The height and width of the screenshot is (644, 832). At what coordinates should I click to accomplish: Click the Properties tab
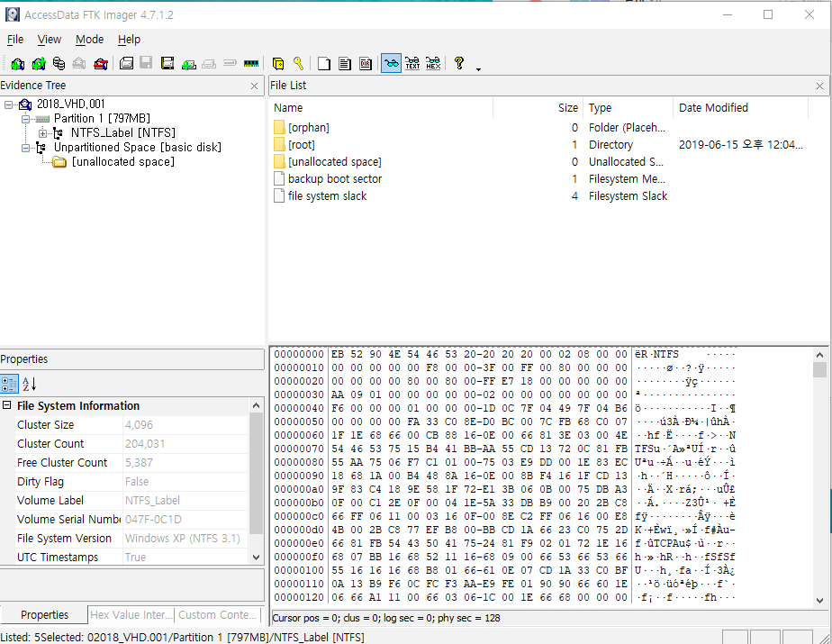[x=45, y=615]
